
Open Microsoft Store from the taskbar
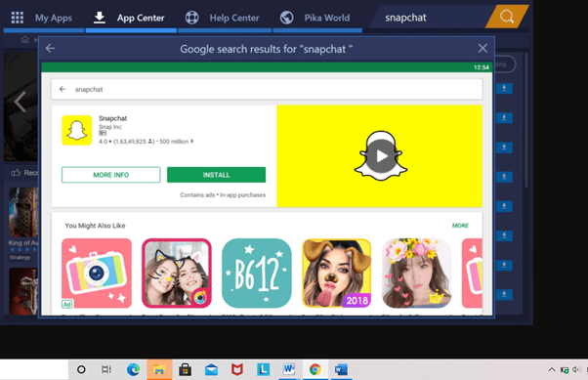pos(186,369)
